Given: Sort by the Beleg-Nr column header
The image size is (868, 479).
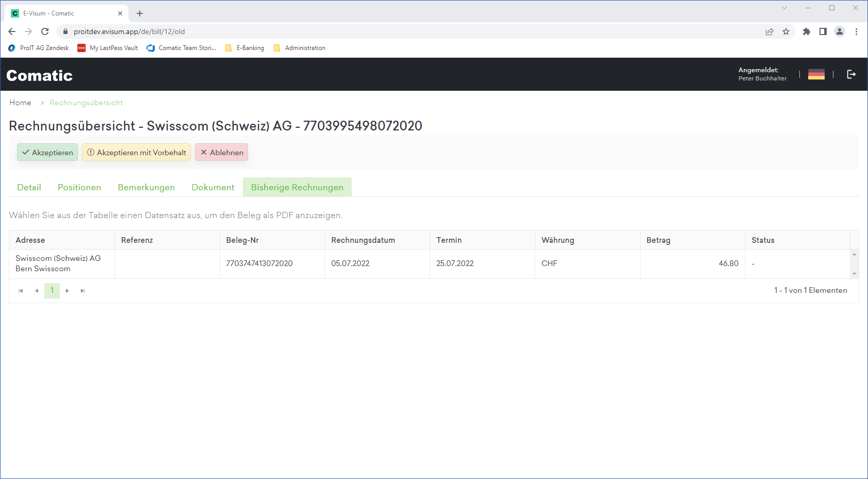Looking at the screenshot, I should point(272,240).
